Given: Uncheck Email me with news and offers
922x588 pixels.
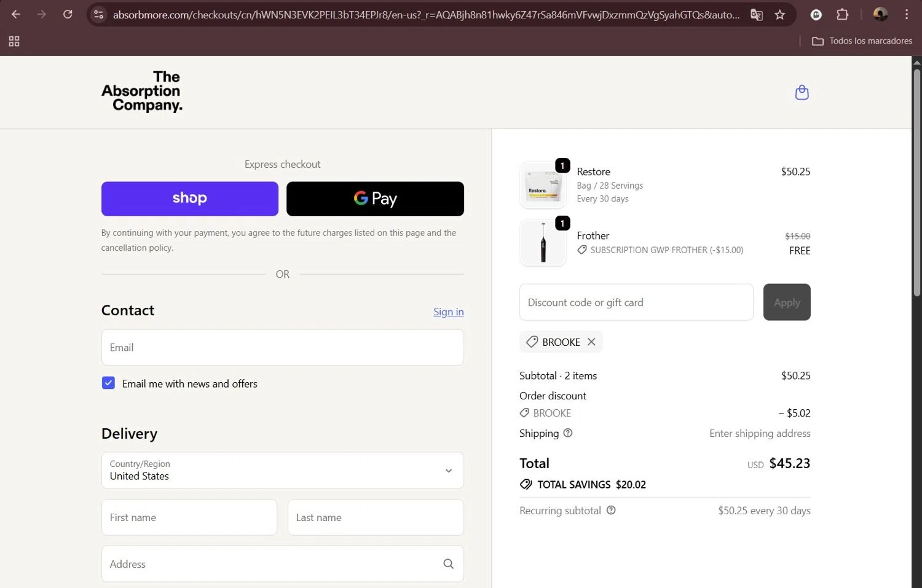Looking at the screenshot, I should point(108,383).
